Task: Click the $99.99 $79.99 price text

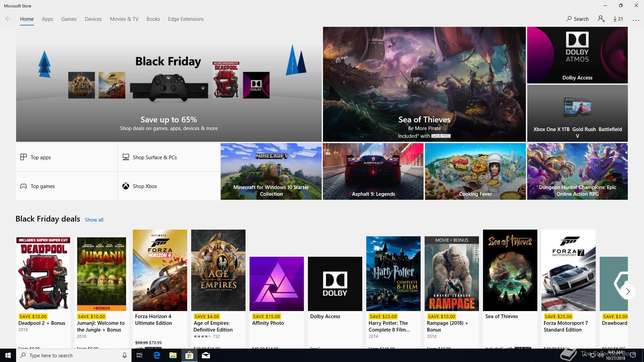Action: [x=148, y=343]
